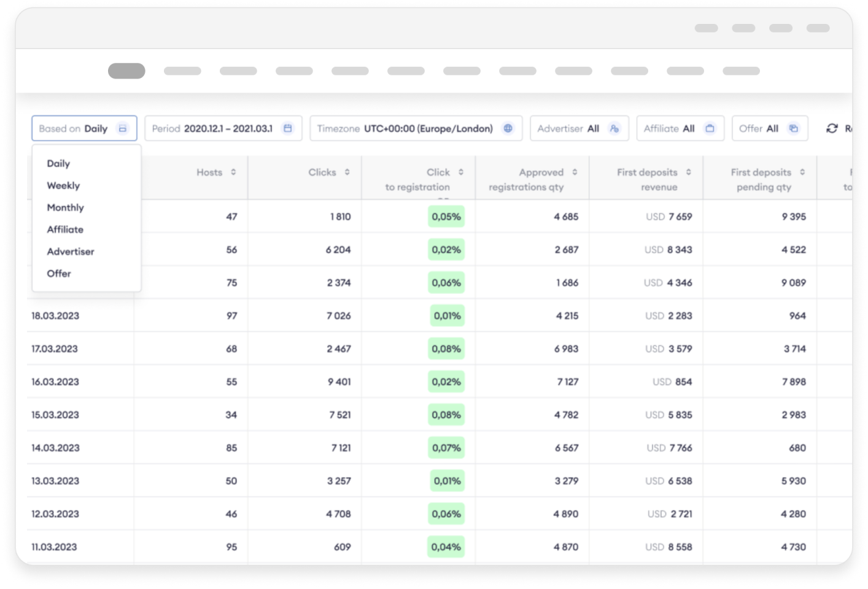Click the Advertiser filter people icon
This screenshot has height=589, width=868.
(x=614, y=128)
